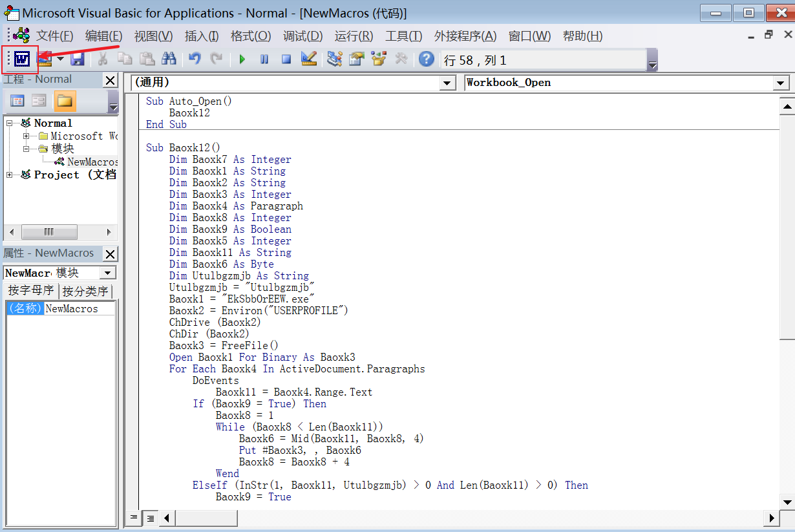Click the Redo arrow icon
The image size is (795, 532).
217,59
